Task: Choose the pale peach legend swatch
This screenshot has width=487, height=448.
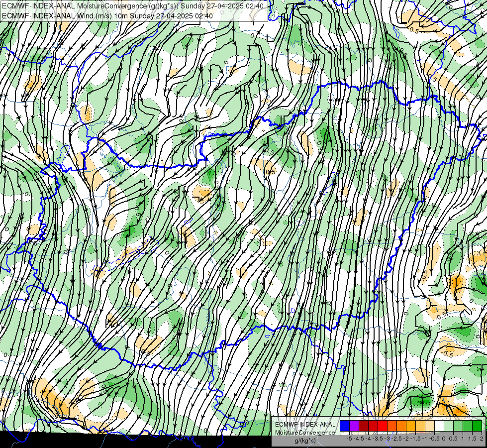Action: click(x=430, y=426)
